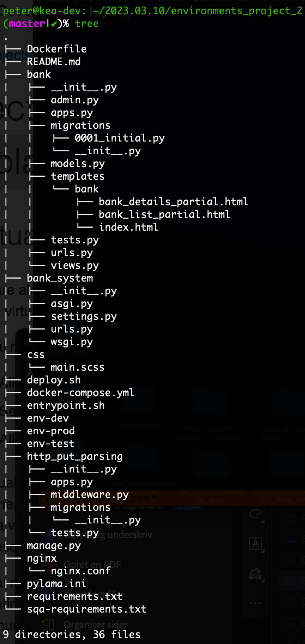Click bank_details_partial.html in the tree listing
The width and height of the screenshot is (305, 644).
[x=173, y=202]
